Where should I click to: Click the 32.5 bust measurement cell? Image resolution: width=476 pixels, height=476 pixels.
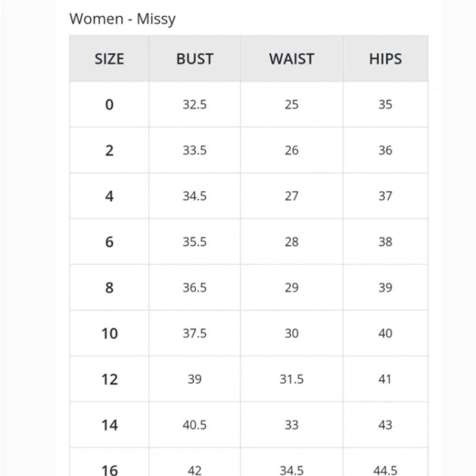point(194,105)
